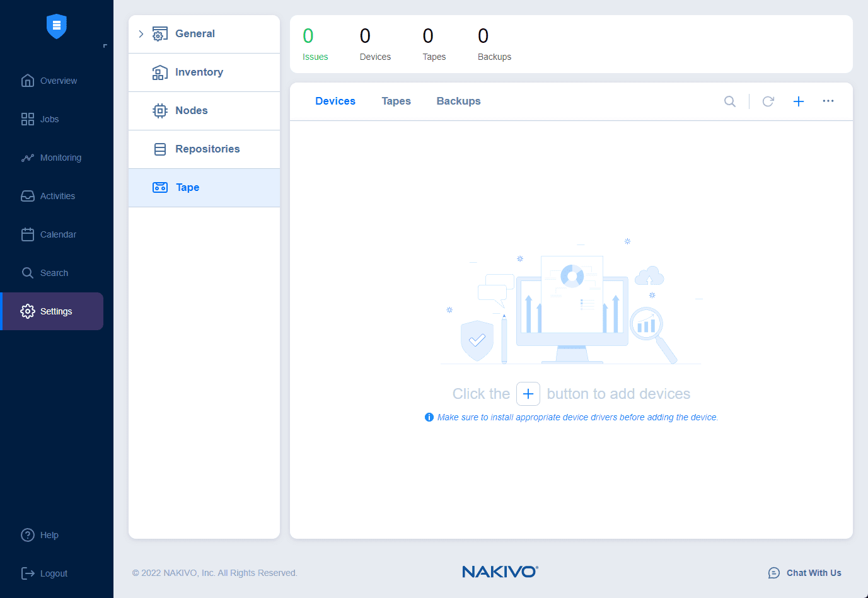Select the sidebar Search icon
Screen dimensions: 868x598
[28, 272]
